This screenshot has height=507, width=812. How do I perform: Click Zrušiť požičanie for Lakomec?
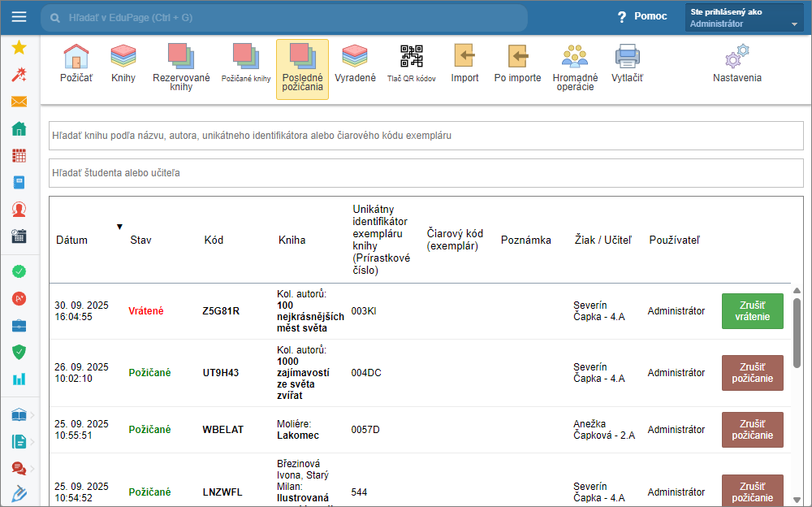tap(752, 430)
